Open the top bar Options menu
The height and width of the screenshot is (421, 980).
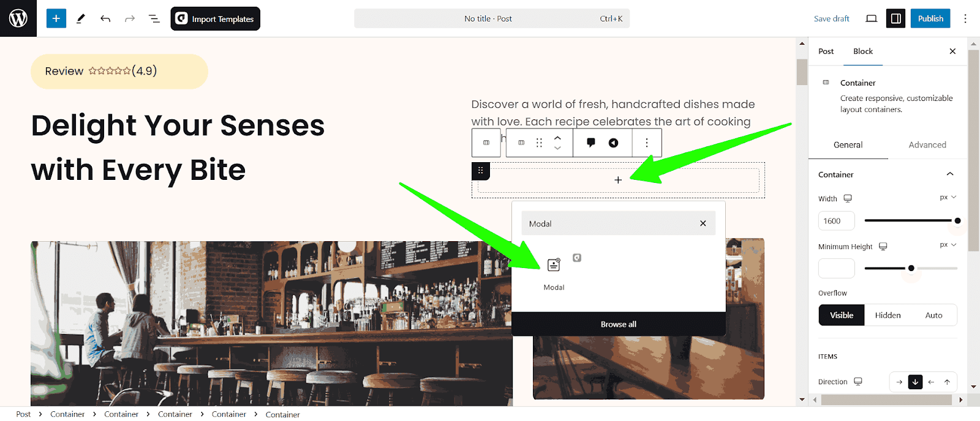[x=965, y=18]
